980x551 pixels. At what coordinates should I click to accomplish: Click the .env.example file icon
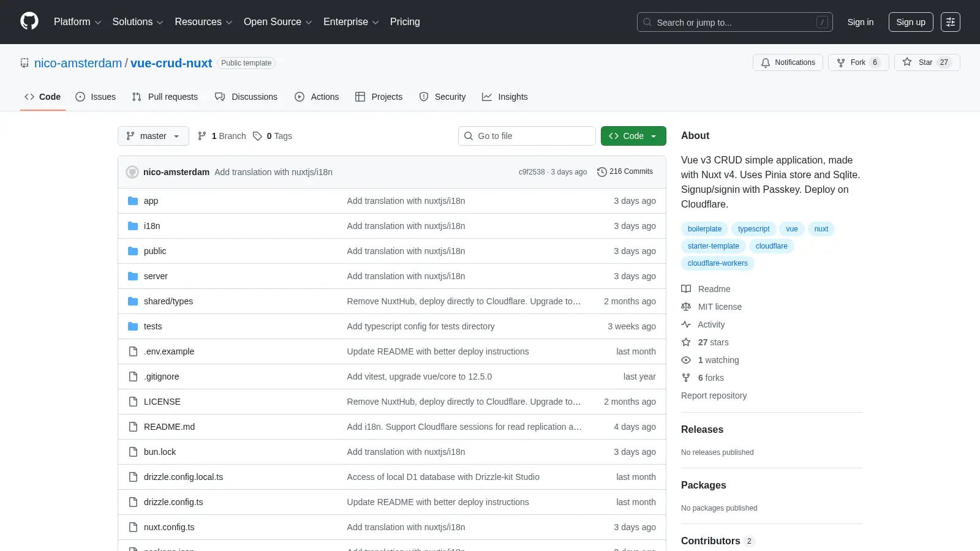(133, 351)
